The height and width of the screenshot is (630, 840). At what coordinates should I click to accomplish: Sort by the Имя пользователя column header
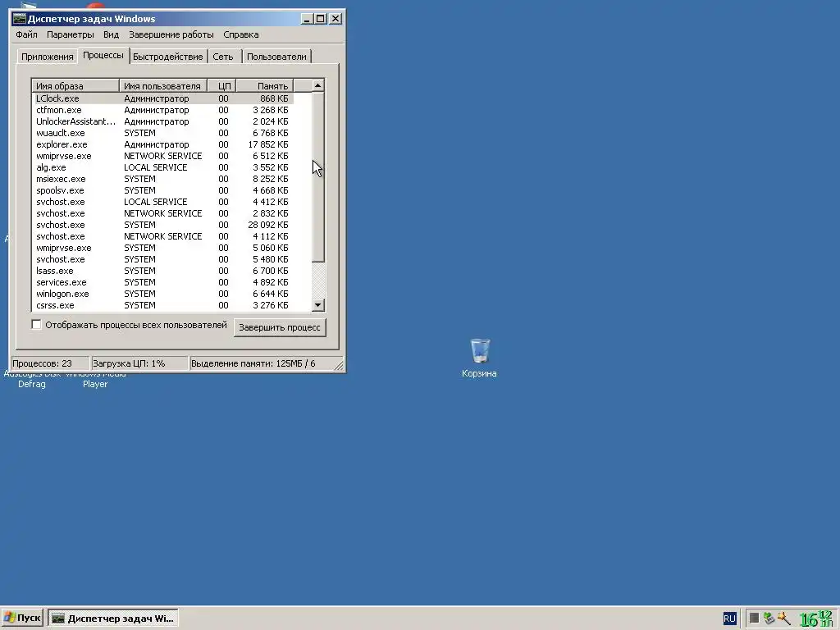[x=163, y=85]
